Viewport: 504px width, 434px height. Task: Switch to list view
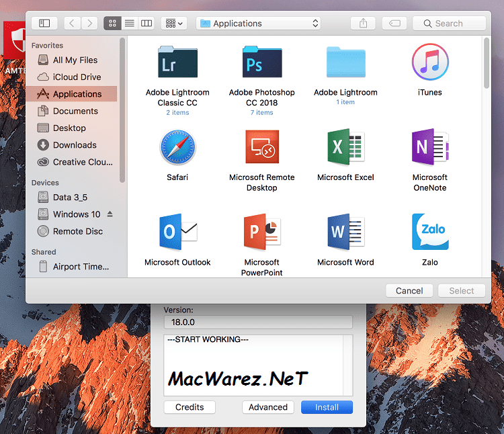coord(130,23)
